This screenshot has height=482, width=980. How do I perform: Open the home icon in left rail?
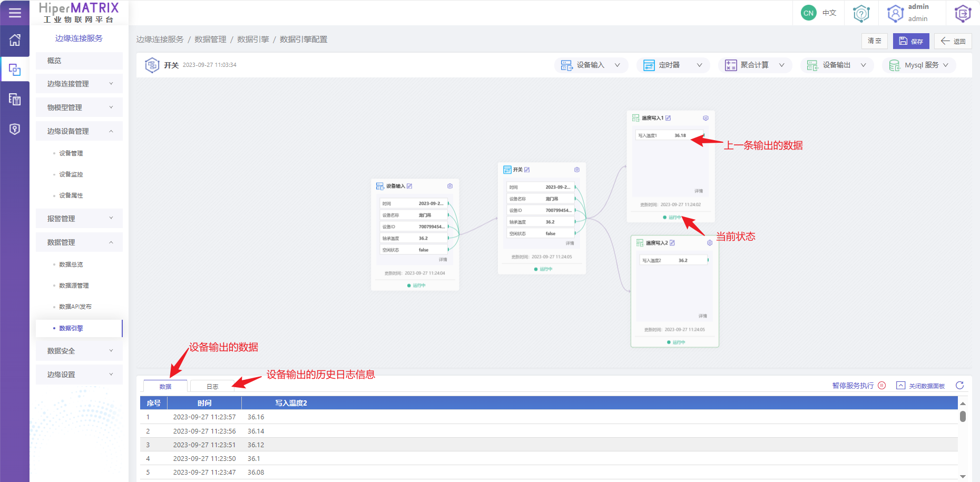15,40
